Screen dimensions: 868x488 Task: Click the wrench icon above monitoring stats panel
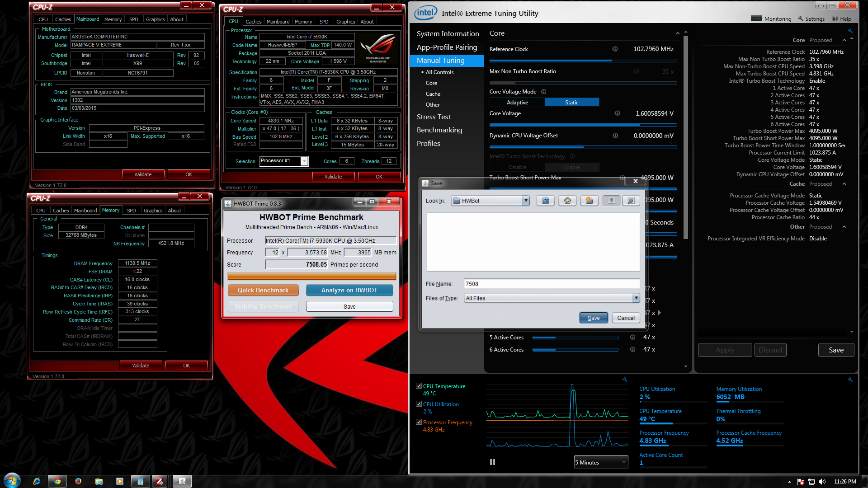(x=850, y=380)
